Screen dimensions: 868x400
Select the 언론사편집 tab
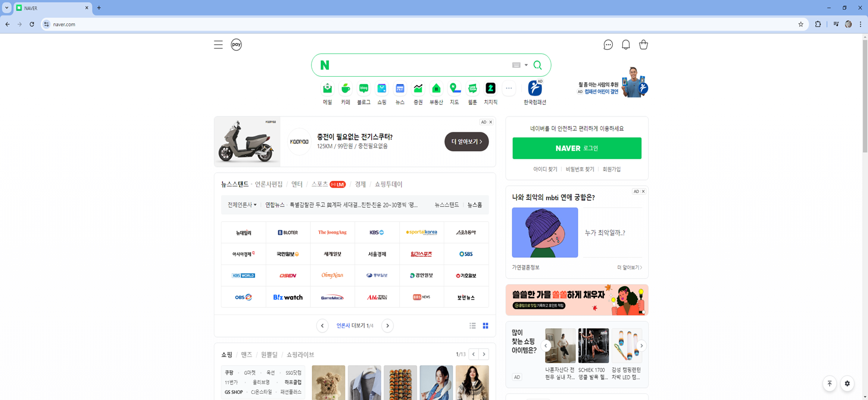(268, 184)
